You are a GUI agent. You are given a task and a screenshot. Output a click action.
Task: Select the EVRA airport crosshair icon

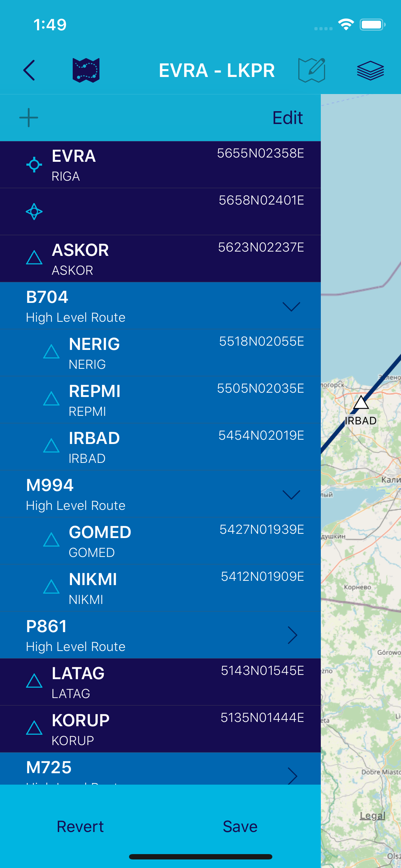34,165
